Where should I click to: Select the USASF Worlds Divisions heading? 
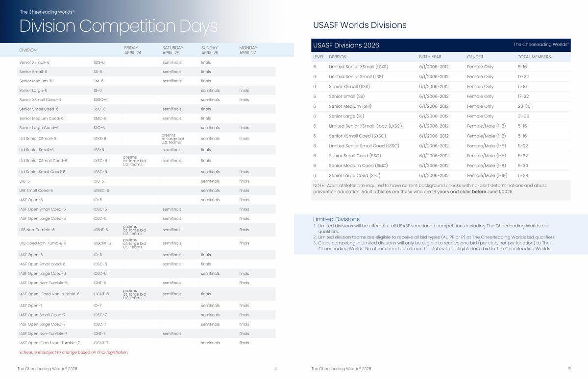[360, 25]
